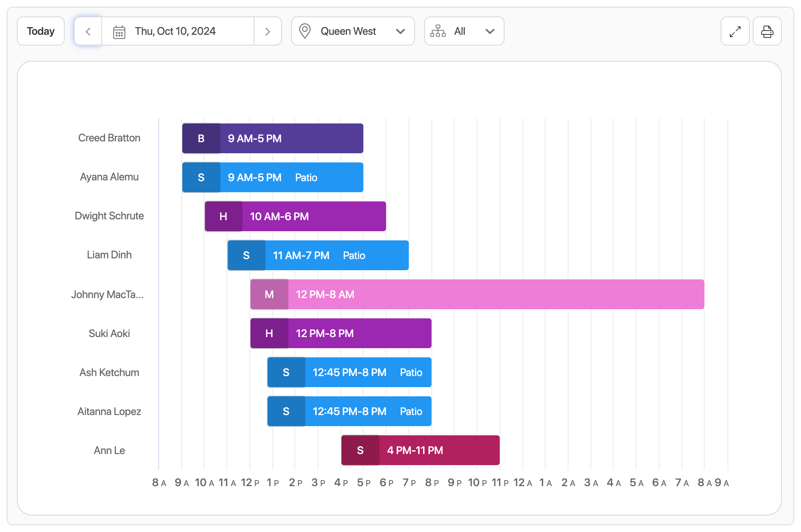Expand the All departments dropdown chevron

490,31
